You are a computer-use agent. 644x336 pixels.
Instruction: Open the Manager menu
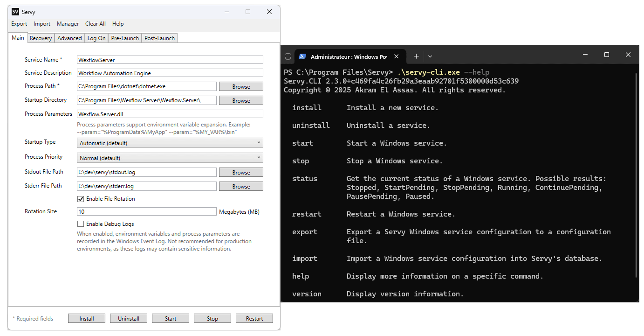[x=68, y=23]
